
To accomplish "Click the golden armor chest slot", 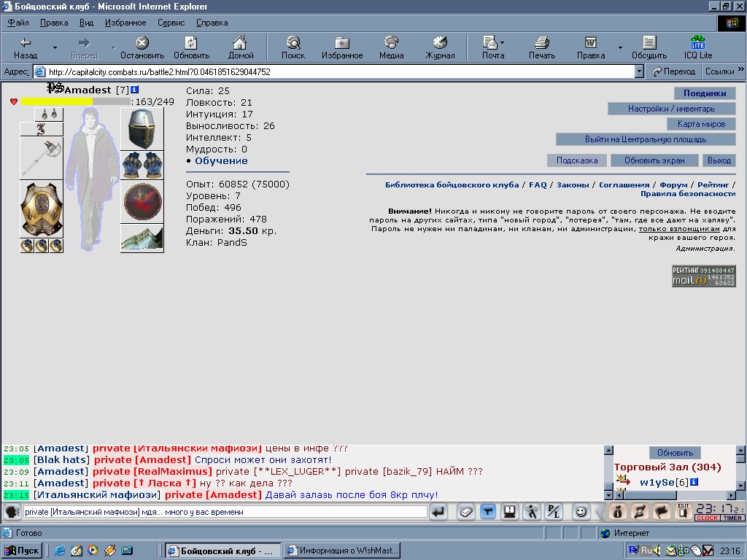I will coord(42,209).
